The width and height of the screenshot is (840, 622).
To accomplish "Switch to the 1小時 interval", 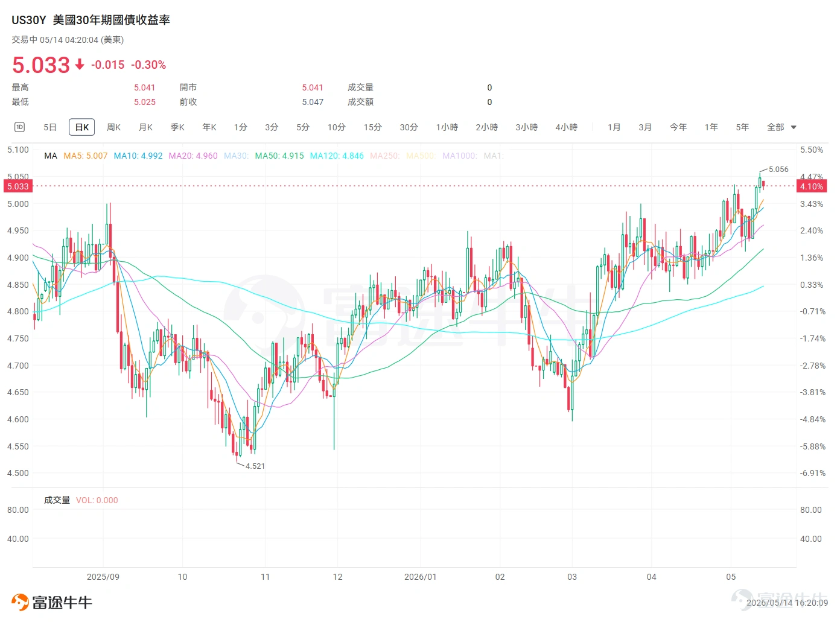I will (x=447, y=127).
